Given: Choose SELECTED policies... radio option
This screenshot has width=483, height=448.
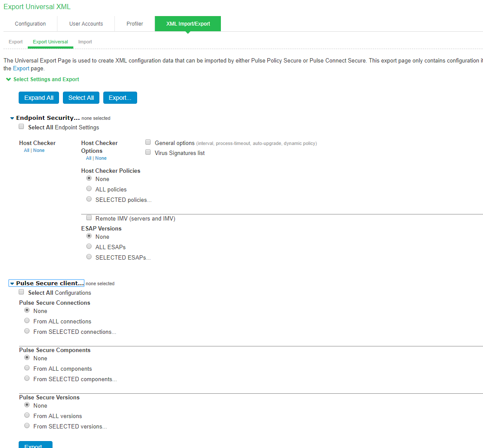Looking at the screenshot, I should tap(89, 199).
